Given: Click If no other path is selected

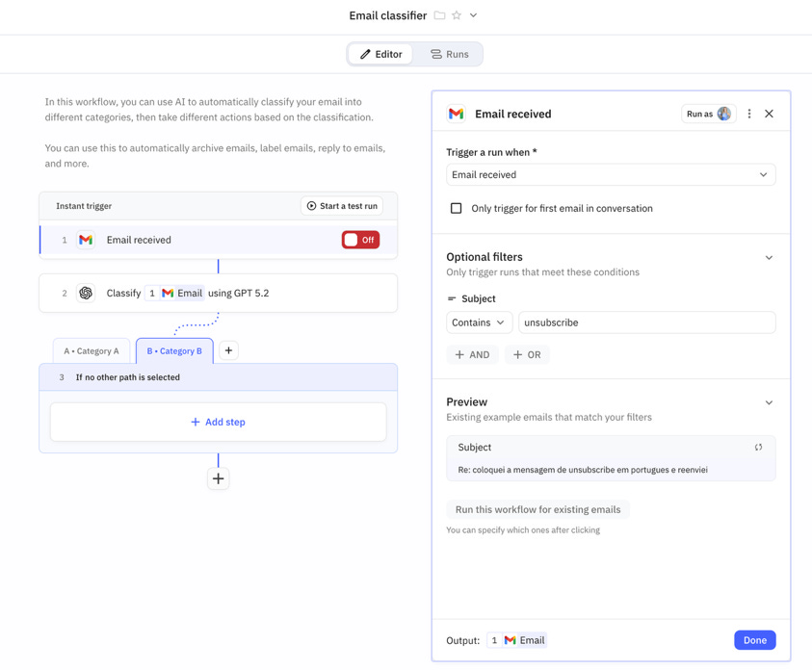Looking at the screenshot, I should [x=128, y=377].
